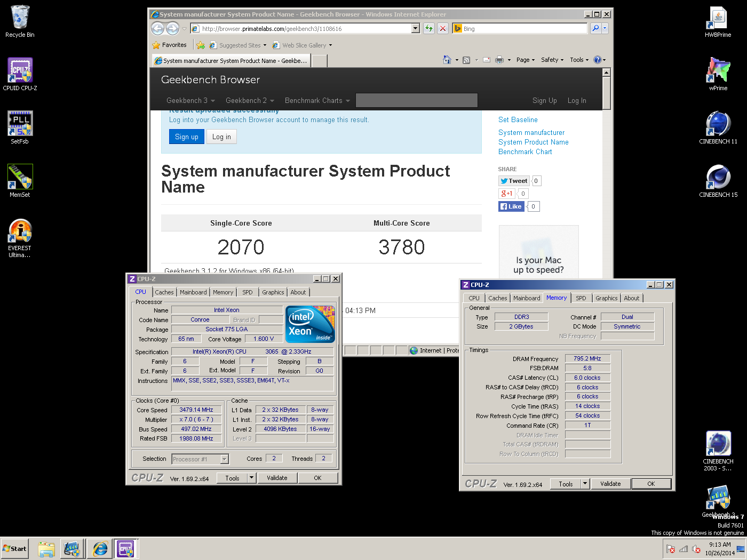Click the Tweet share button
The width and height of the screenshot is (747, 560).
pyautogui.click(x=514, y=181)
